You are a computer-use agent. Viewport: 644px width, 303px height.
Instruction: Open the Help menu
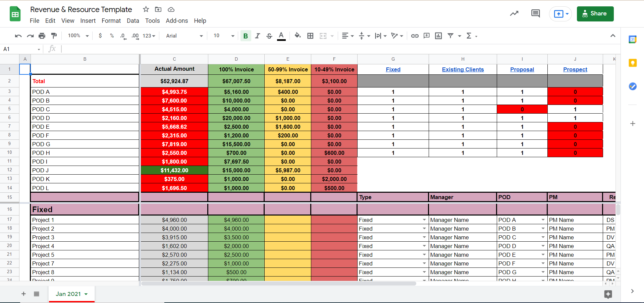coord(200,21)
